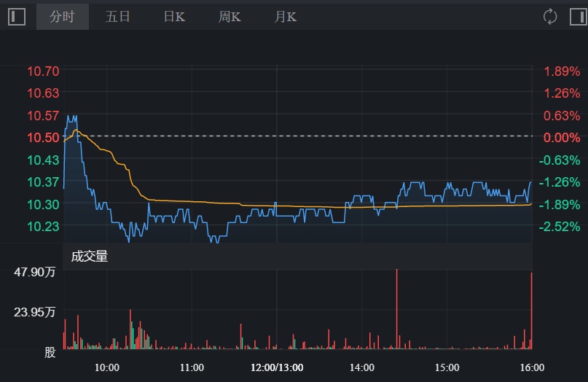Toggle the right panel icon

(578, 17)
